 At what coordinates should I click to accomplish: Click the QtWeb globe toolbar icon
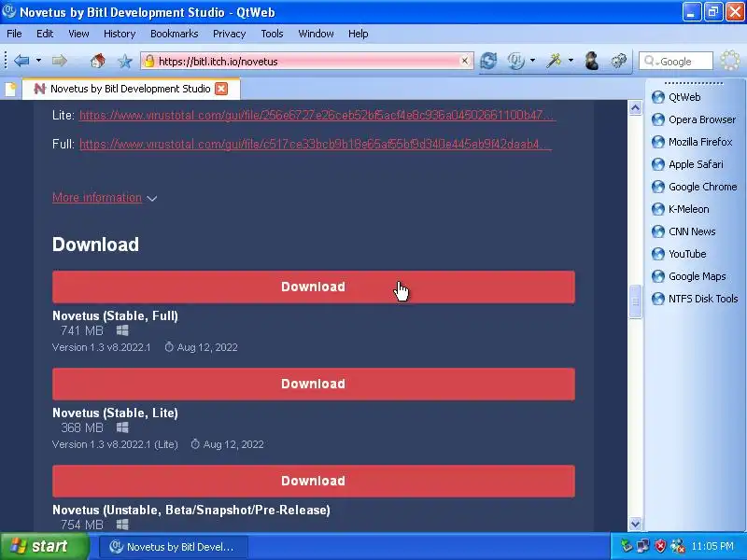click(x=515, y=61)
